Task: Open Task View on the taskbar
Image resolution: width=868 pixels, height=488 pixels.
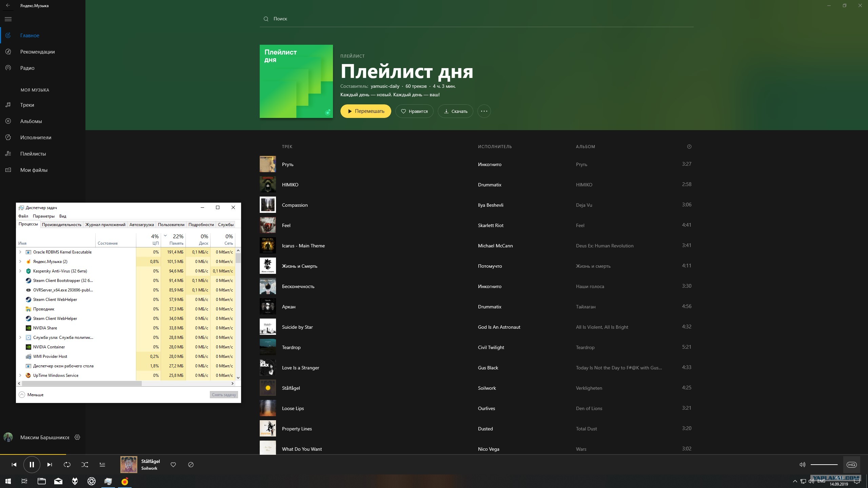Action: [x=24, y=481]
